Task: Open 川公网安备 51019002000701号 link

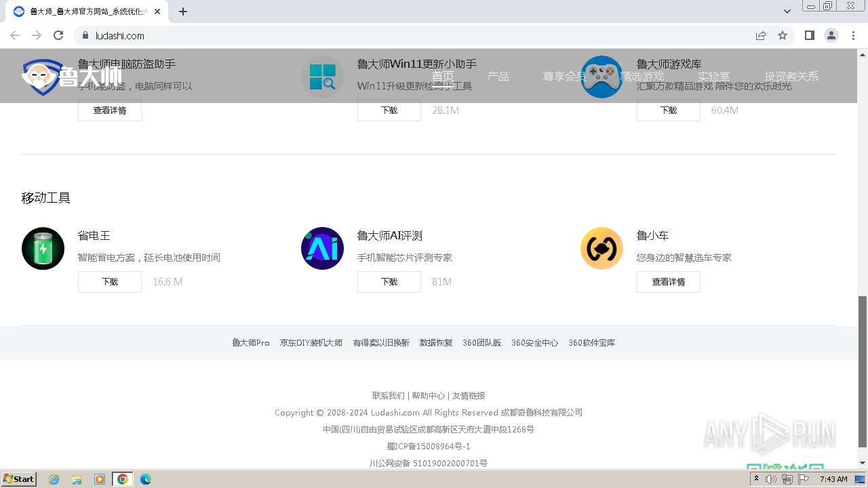Action: pyautogui.click(x=429, y=464)
